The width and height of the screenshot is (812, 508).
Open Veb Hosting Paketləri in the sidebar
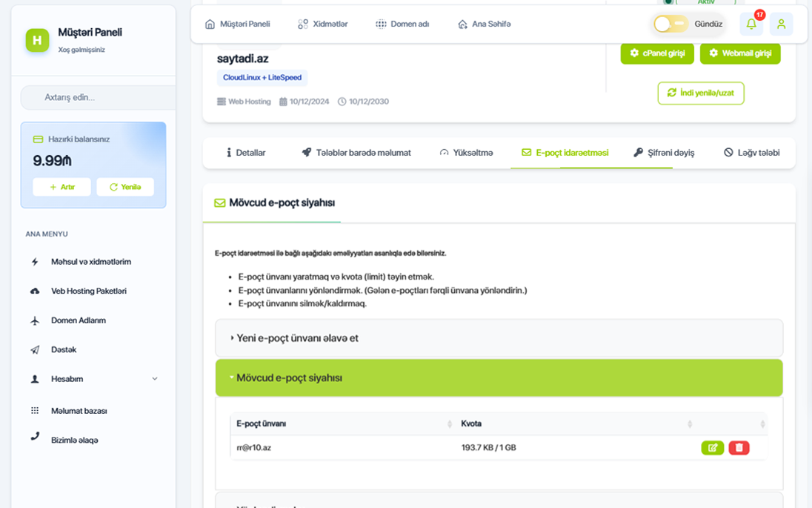tap(89, 291)
